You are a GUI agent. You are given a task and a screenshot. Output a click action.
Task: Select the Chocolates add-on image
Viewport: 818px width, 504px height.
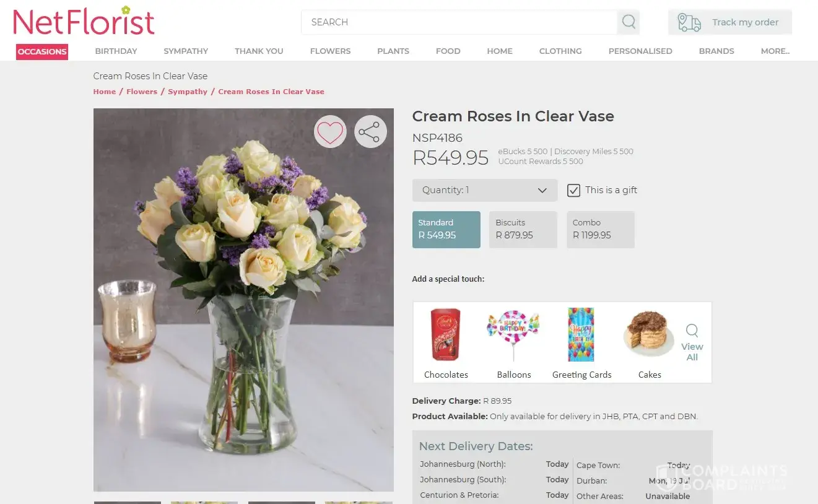pyautogui.click(x=446, y=334)
